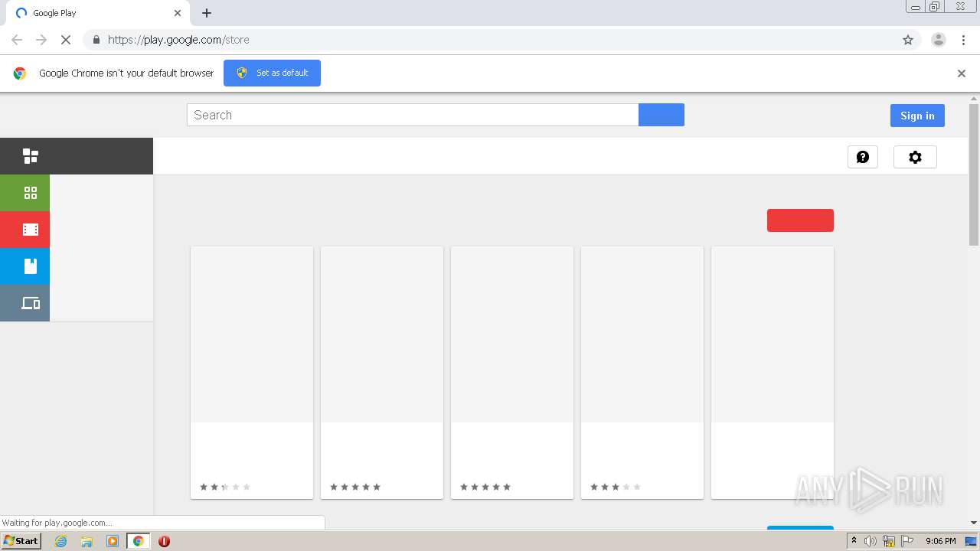Click the red See more button
980x551 pixels.
click(800, 220)
